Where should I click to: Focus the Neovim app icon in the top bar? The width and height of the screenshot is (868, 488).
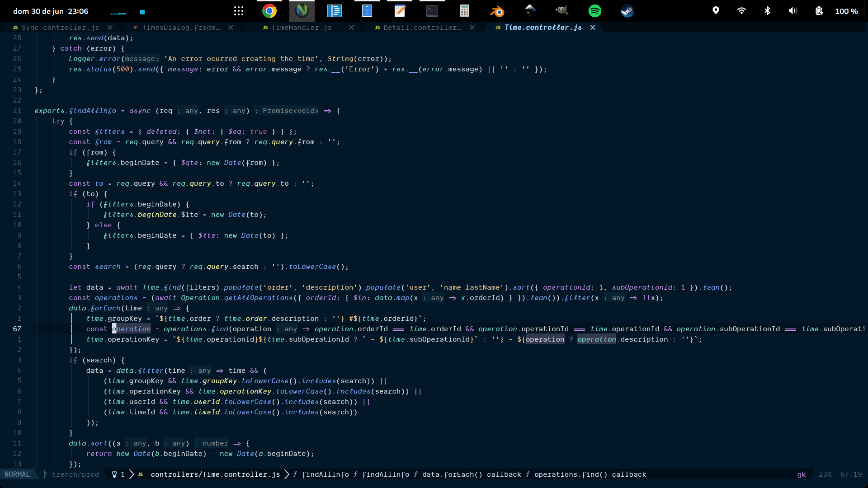pyautogui.click(x=302, y=11)
